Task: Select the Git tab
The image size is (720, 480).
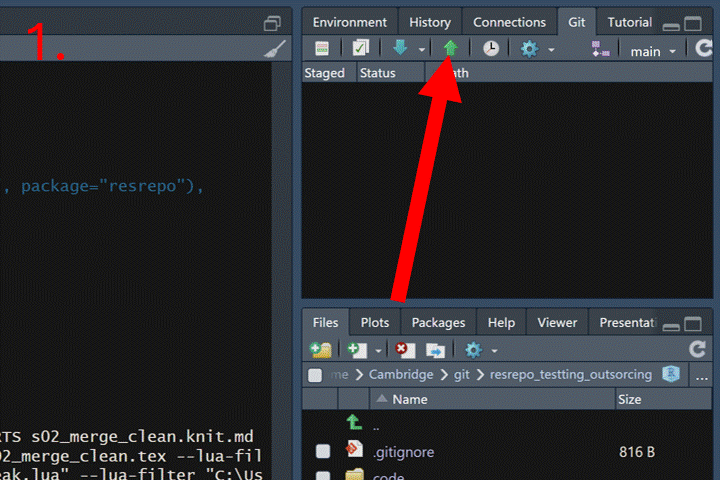Action: (x=577, y=22)
